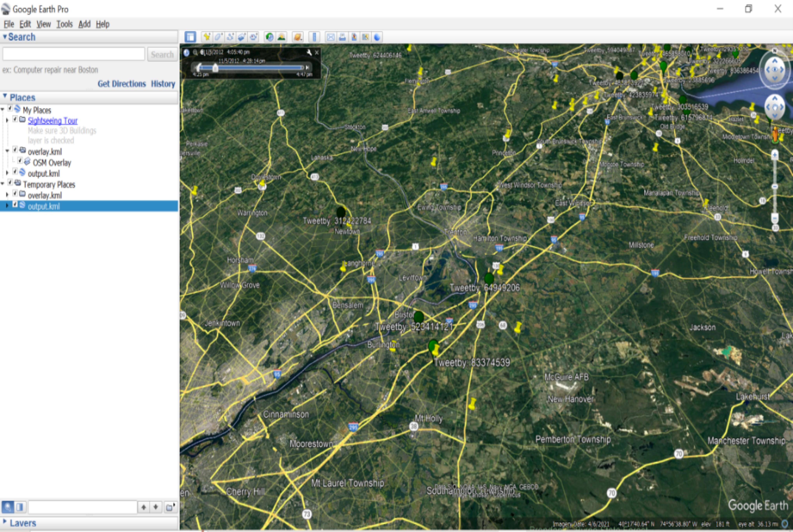Expand the Sightseeing Tour folder
Image resolution: width=793 pixels, height=532 pixels.
7,120
